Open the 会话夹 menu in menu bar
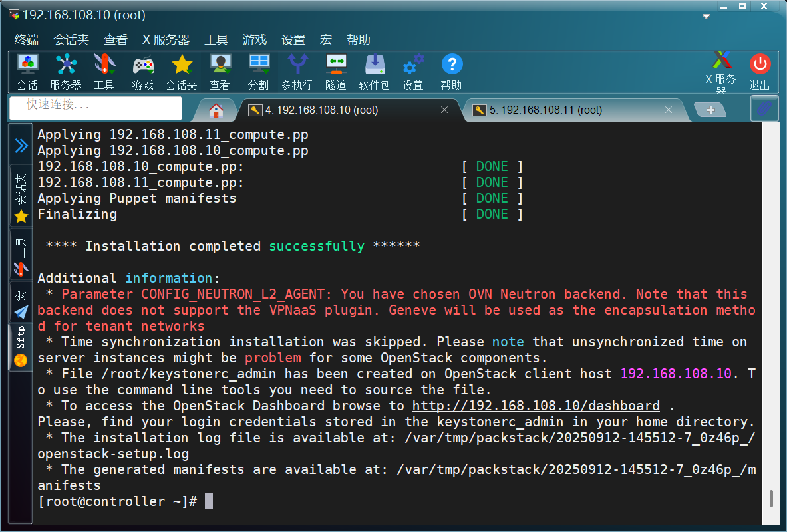The image size is (787, 532). point(71,40)
